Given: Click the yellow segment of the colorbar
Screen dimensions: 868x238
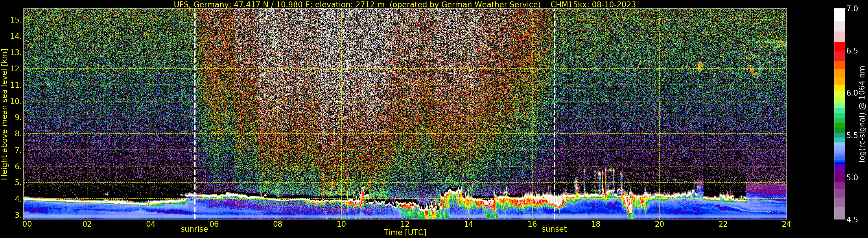Looking at the screenshot, I should tap(839, 88).
